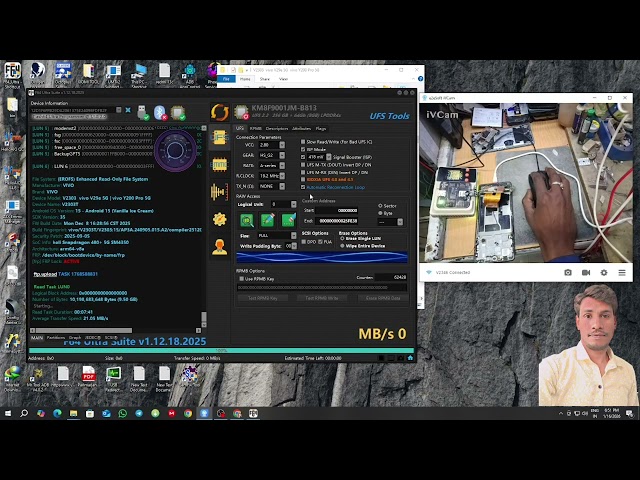This screenshot has width=640, height=480.
Task: Click the ftp.upload link in log
Action: [x=45, y=274]
